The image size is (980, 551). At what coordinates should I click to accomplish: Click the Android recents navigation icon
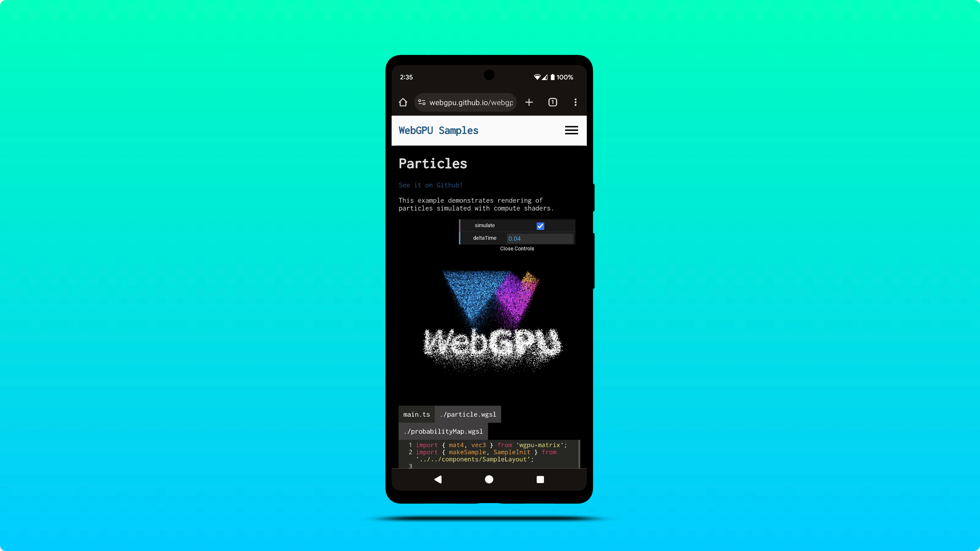(x=540, y=479)
